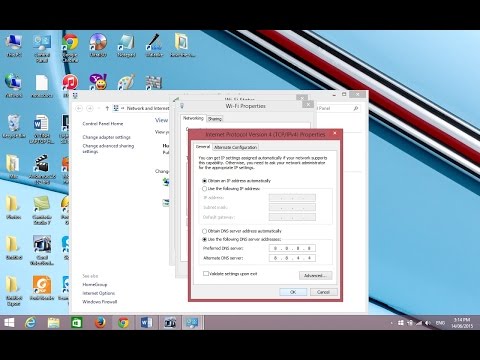Open the Word document on desktop
This screenshot has width=480, height=360.
(42, 129)
